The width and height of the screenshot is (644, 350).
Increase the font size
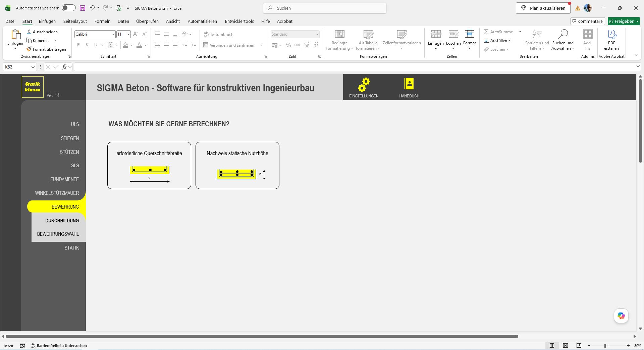[136, 34]
